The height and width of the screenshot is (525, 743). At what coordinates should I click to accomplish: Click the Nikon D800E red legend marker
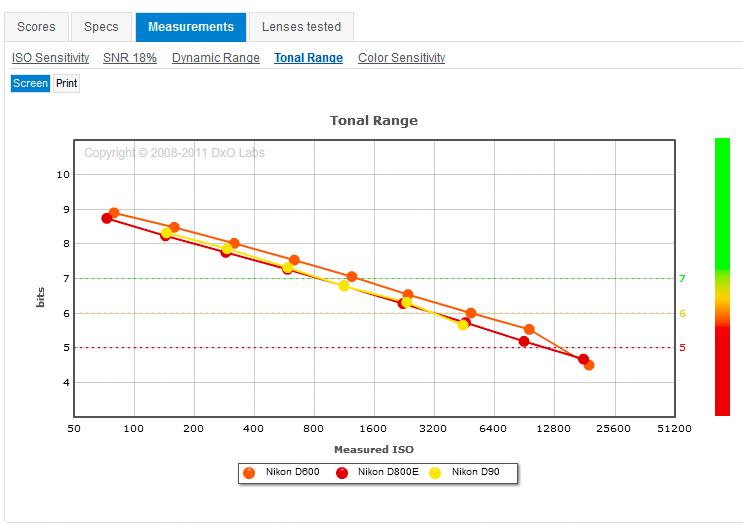[342, 472]
